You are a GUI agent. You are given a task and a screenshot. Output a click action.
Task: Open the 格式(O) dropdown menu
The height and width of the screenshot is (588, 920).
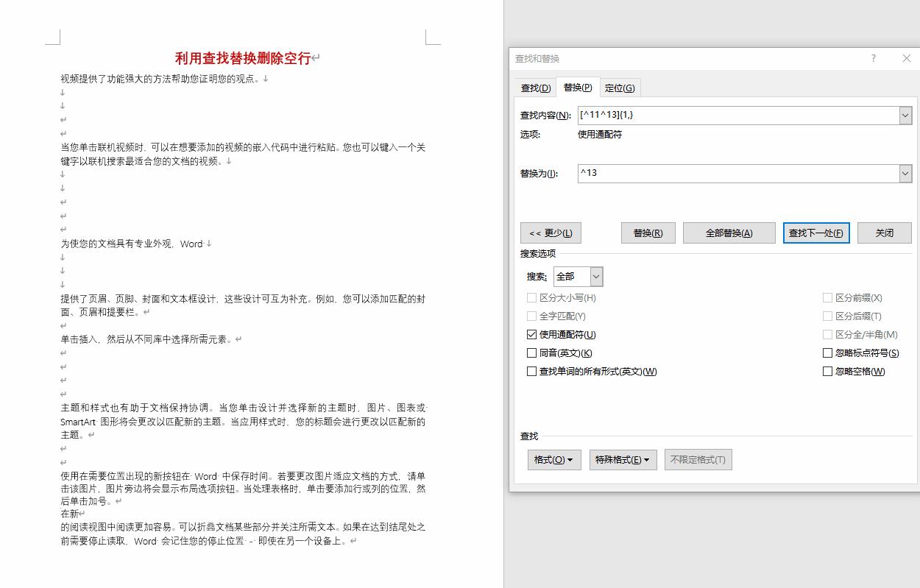pyautogui.click(x=553, y=459)
